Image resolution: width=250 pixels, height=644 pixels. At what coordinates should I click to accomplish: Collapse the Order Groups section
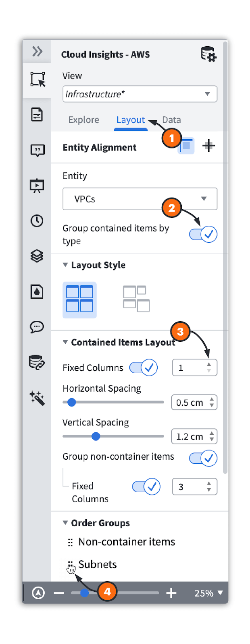click(65, 523)
